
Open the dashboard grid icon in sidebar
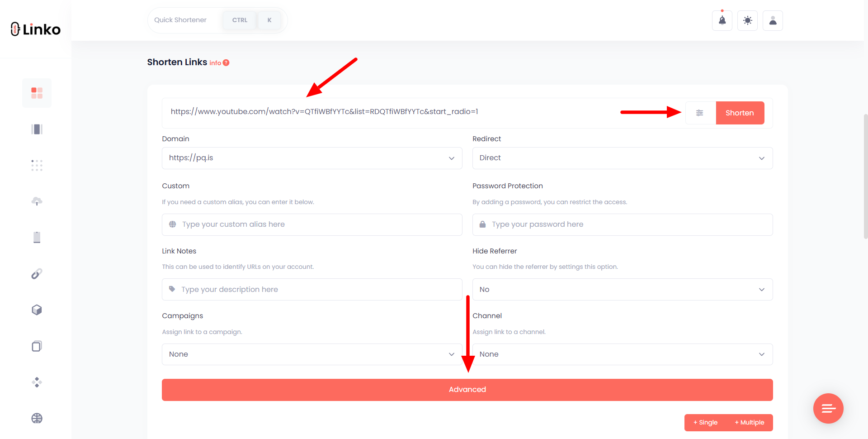coord(37,93)
